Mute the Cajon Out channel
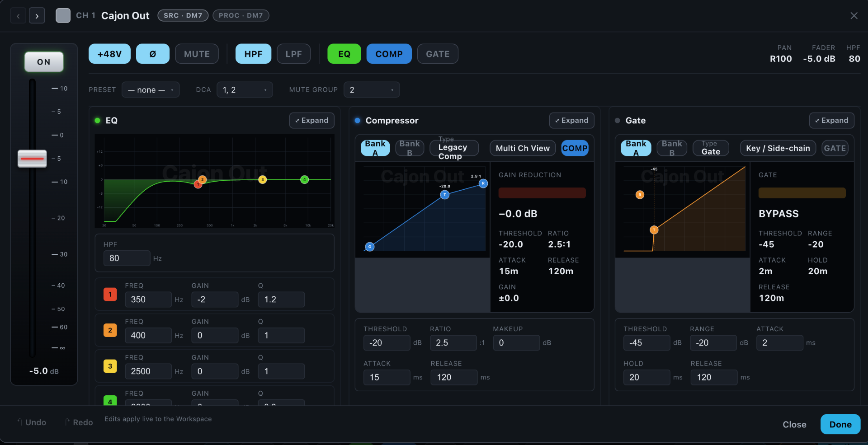This screenshot has height=445, width=868. [197, 54]
